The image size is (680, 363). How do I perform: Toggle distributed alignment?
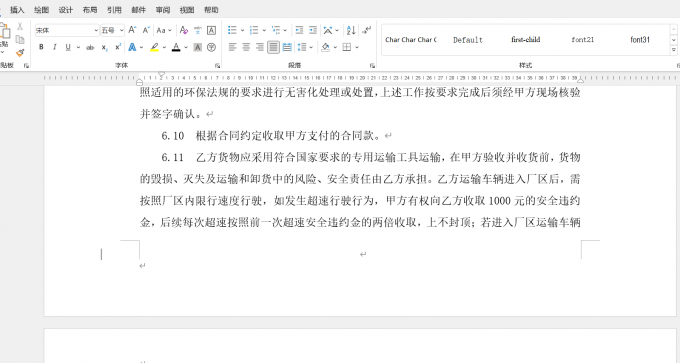pos(287,47)
